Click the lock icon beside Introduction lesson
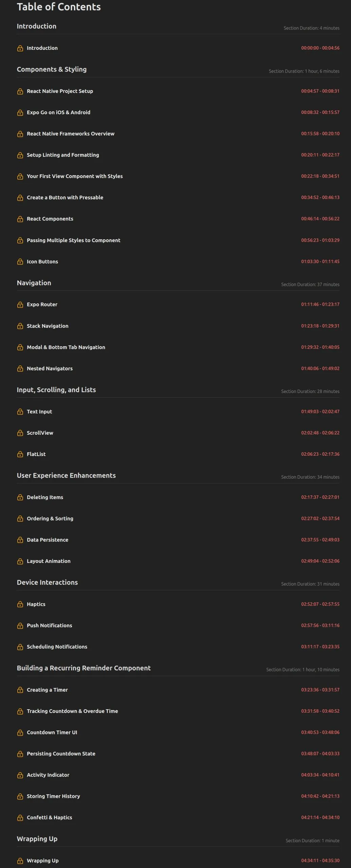 [x=20, y=48]
